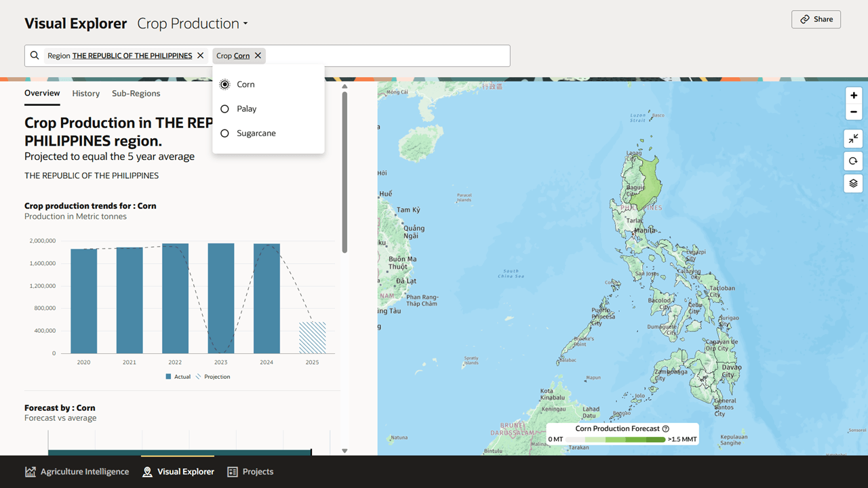Open Agriculture Intelligence from bottom navigation
868x488 pixels.
point(77,471)
